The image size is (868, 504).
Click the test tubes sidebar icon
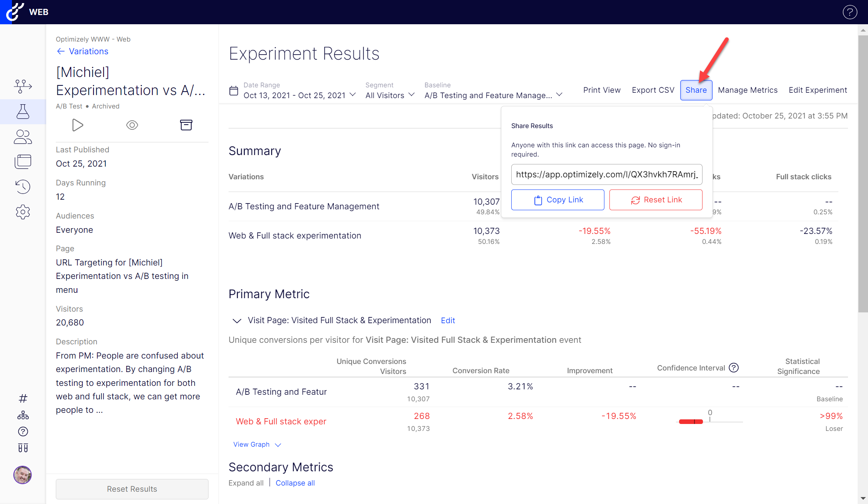[x=23, y=448]
